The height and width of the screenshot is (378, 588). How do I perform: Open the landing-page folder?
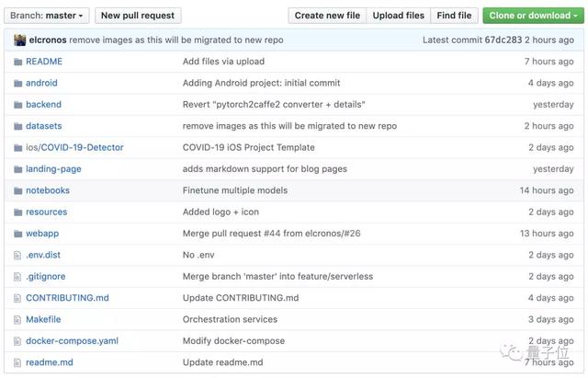coord(53,169)
